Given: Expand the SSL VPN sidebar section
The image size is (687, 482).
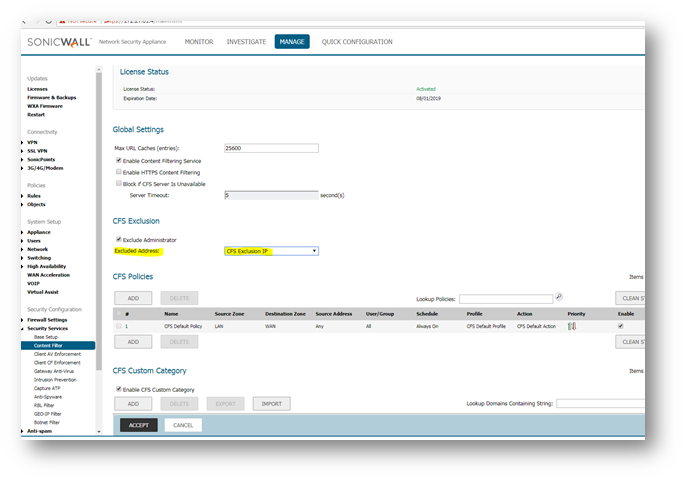Looking at the screenshot, I should click(x=22, y=151).
